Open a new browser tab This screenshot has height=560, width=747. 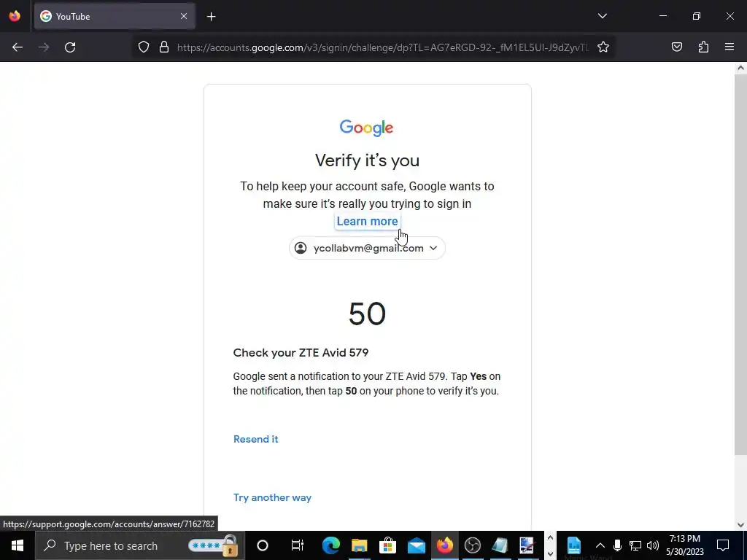pos(211,17)
